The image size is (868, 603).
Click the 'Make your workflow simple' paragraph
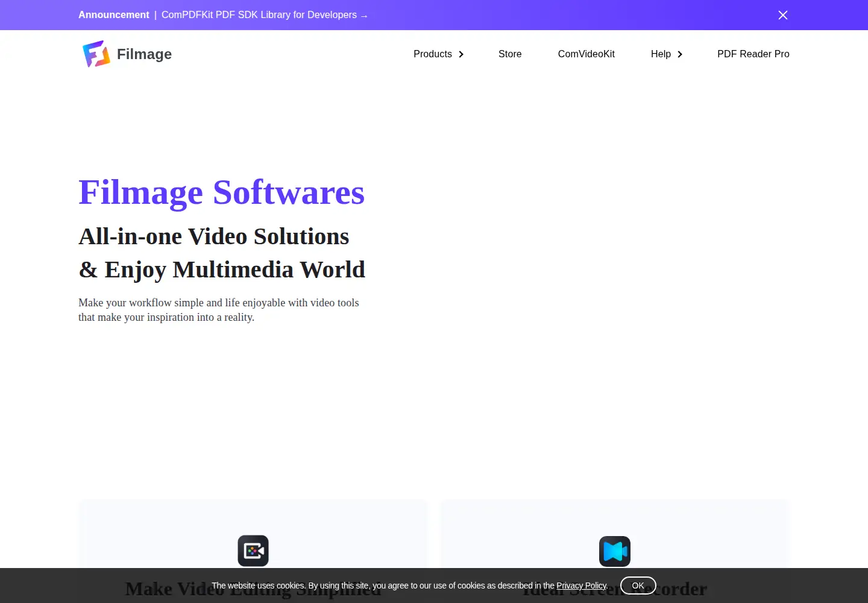pyautogui.click(x=219, y=310)
